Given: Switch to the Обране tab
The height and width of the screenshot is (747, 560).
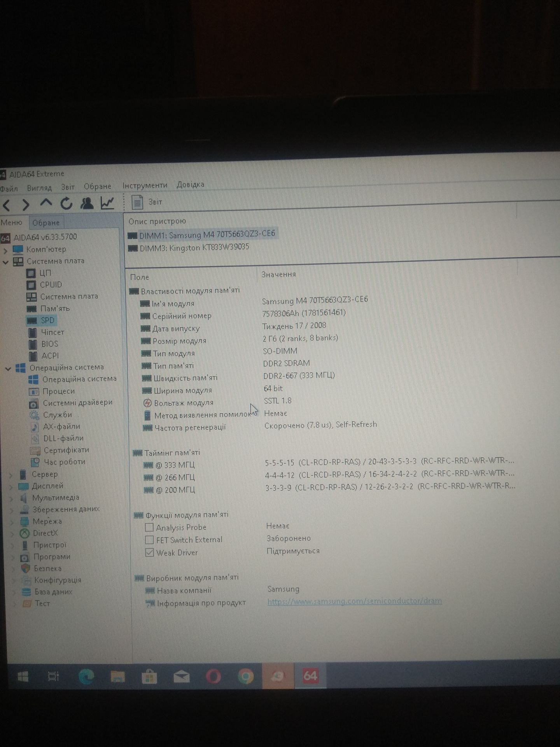Looking at the screenshot, I should coord(46,223).
